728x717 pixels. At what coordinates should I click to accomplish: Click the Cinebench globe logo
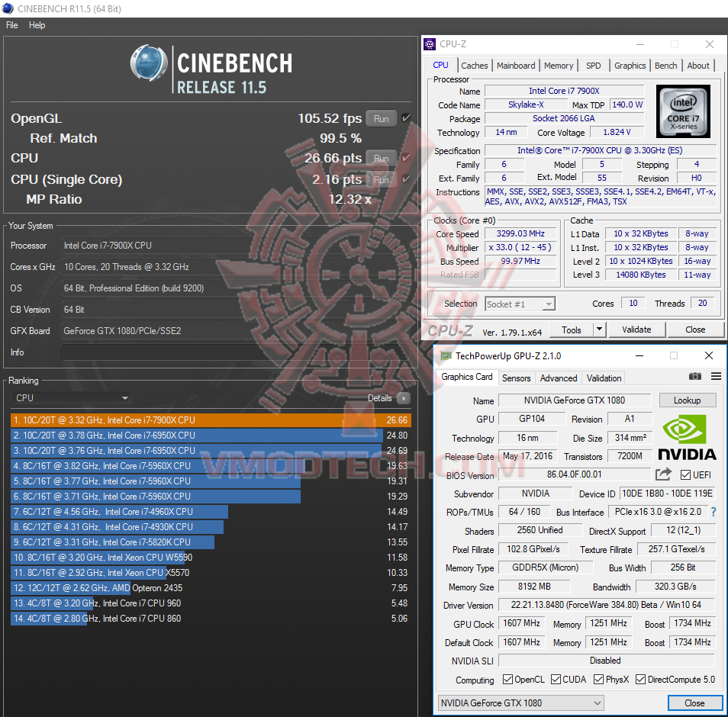point(149,63)
